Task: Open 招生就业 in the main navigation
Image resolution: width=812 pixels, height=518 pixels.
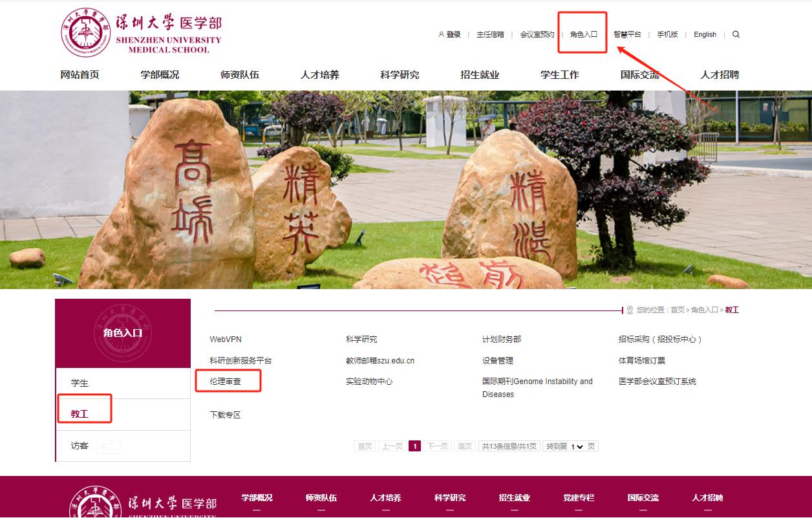Action: pyautogui.click(x=480, y=75)
